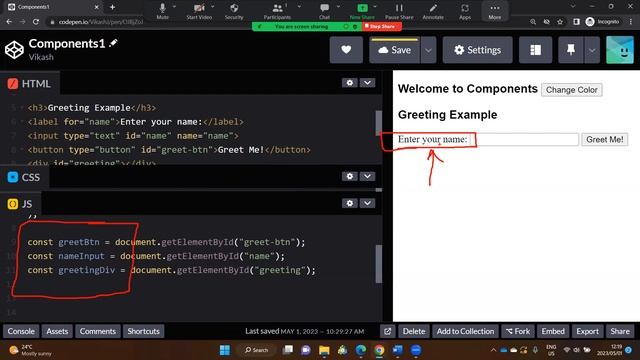The image size is (640, 360).
Task: Open Chat options arrow in Zoom
Action: 338,7
